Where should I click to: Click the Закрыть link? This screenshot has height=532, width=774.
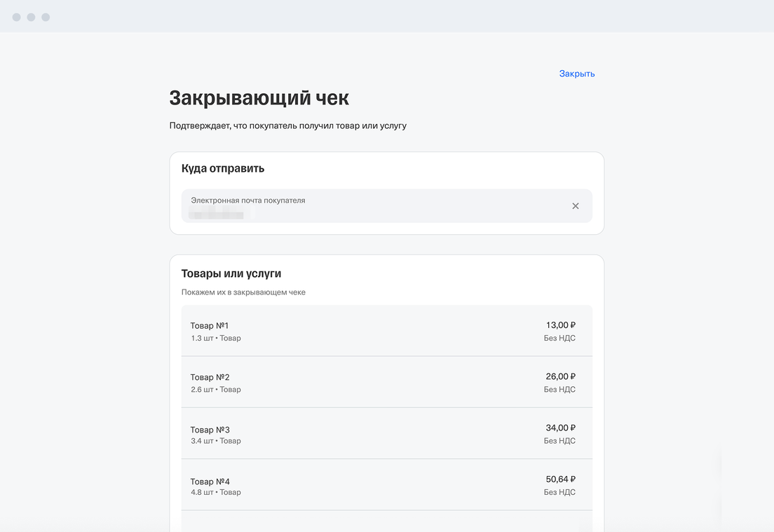(x=576, y=74)
